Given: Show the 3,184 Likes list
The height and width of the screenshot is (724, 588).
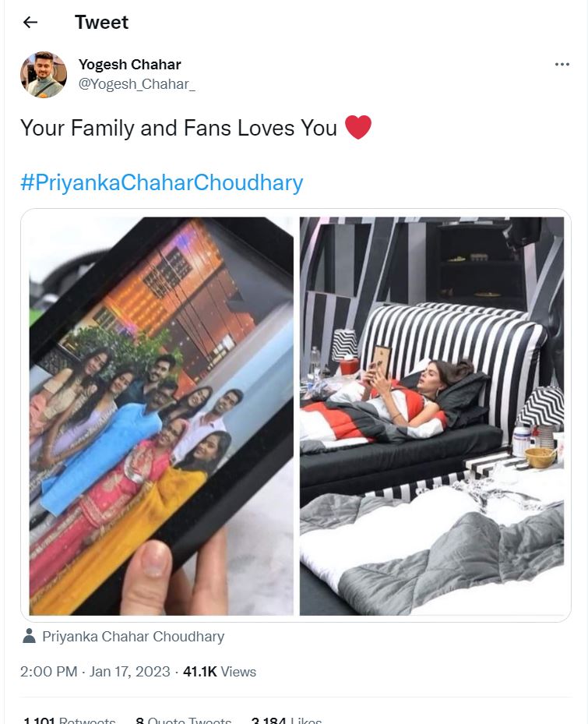Looking at the screenshot, I should pos(286,719).
